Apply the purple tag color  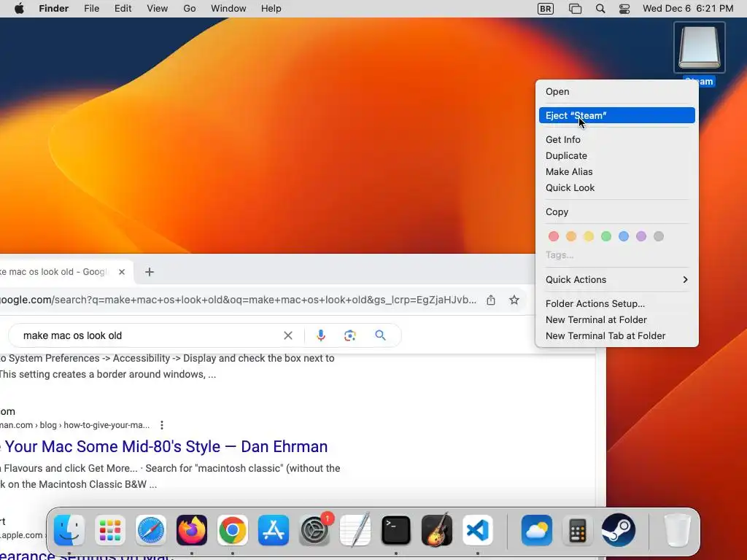tap(641, 236)
